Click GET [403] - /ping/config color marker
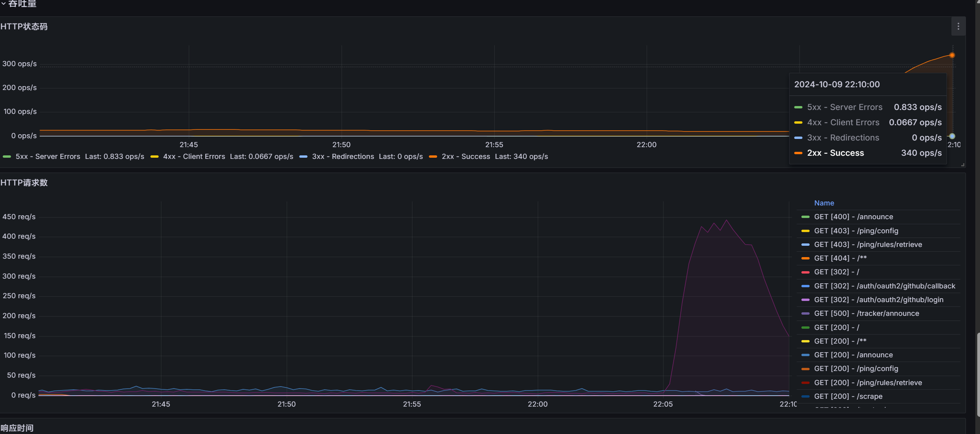980x434 pixels. [805, 231]
